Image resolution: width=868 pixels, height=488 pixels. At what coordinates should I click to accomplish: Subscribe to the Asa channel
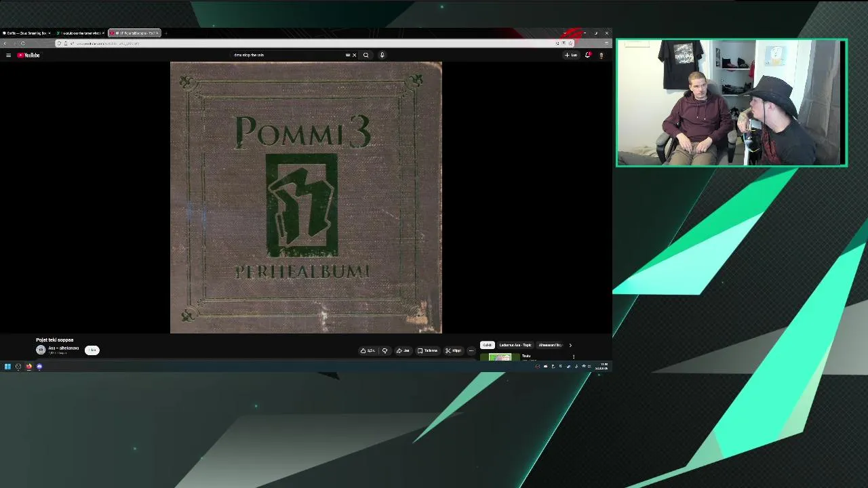click(92, 350)
